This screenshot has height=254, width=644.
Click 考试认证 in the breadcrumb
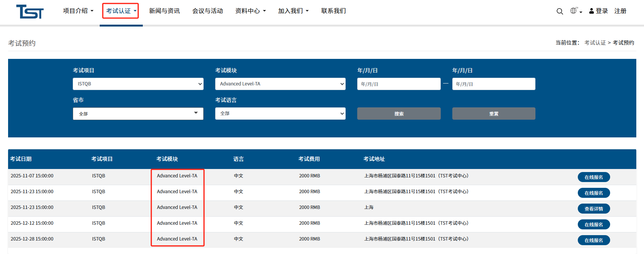(595, 43)
